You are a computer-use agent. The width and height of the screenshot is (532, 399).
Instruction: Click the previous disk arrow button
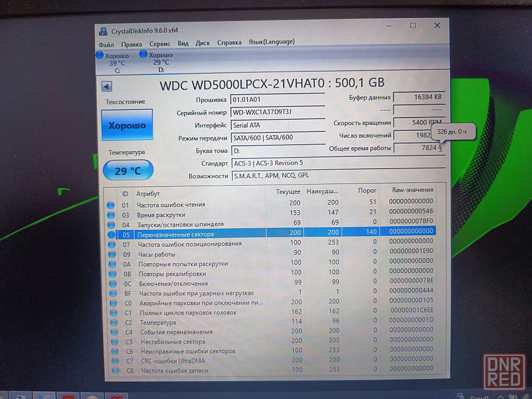pos(106,87)
